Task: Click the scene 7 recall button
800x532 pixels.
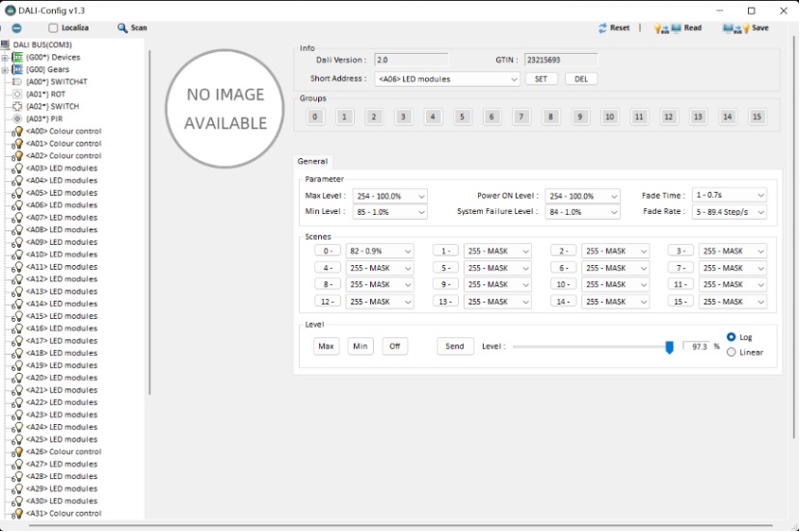Action: coord(681,268)
